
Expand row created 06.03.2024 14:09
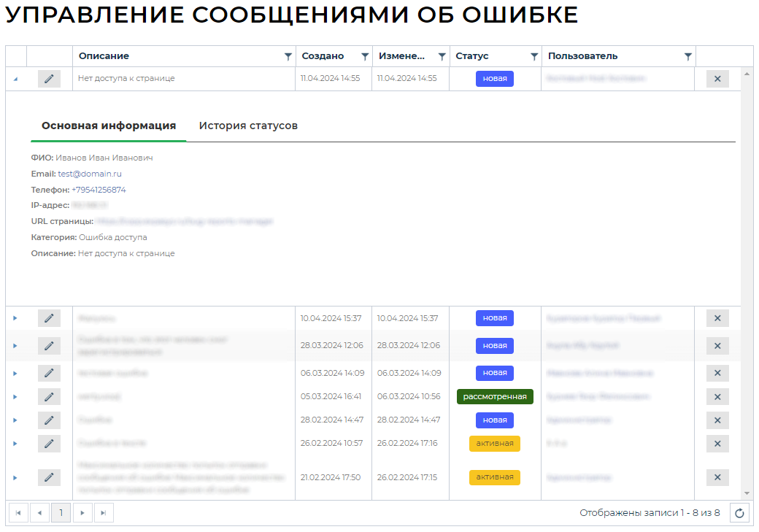(x=15, y=373)
